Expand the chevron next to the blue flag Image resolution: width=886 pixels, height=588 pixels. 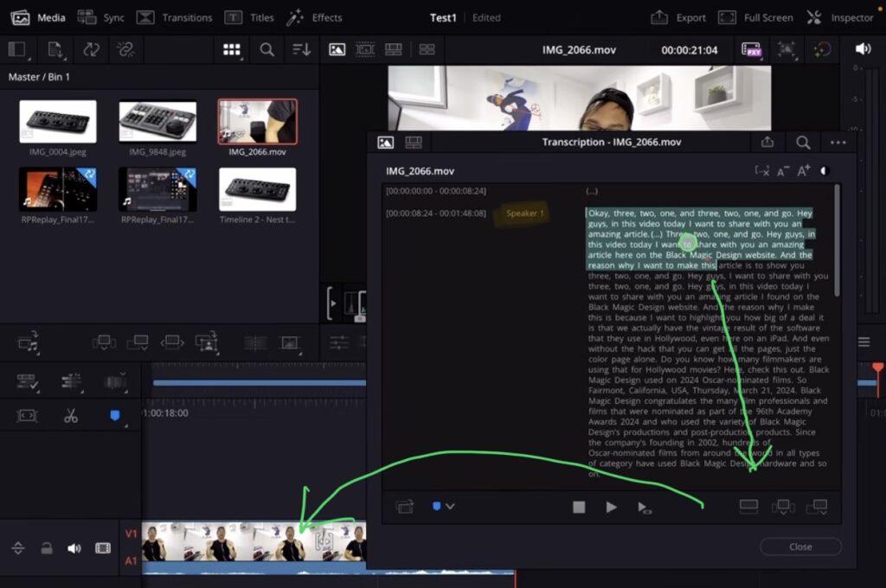pyautogui.click(x=451, y=507)
